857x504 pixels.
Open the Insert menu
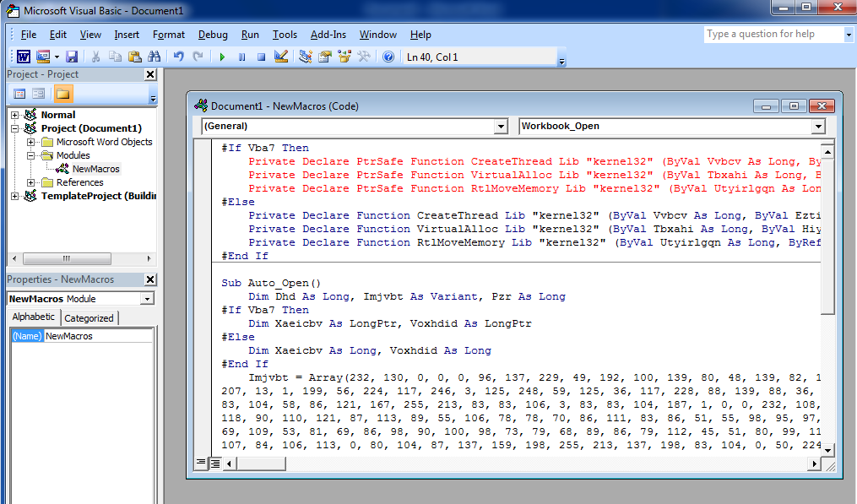coord(127,35)
